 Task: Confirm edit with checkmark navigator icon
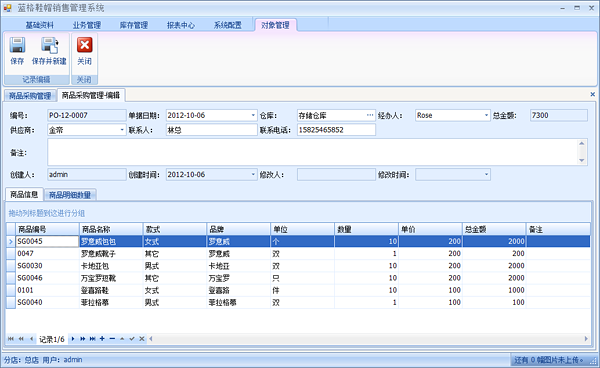point(132,339)
